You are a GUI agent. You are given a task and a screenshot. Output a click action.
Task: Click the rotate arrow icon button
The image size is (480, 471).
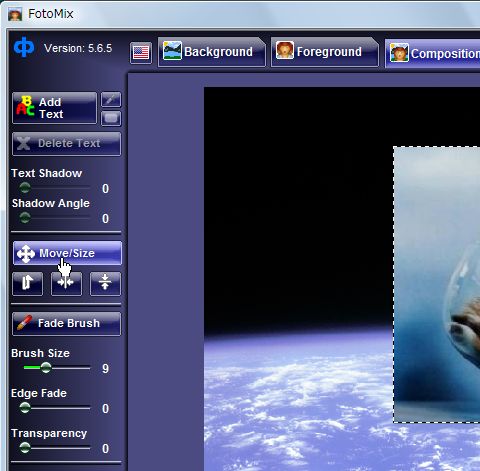point(28,283)
